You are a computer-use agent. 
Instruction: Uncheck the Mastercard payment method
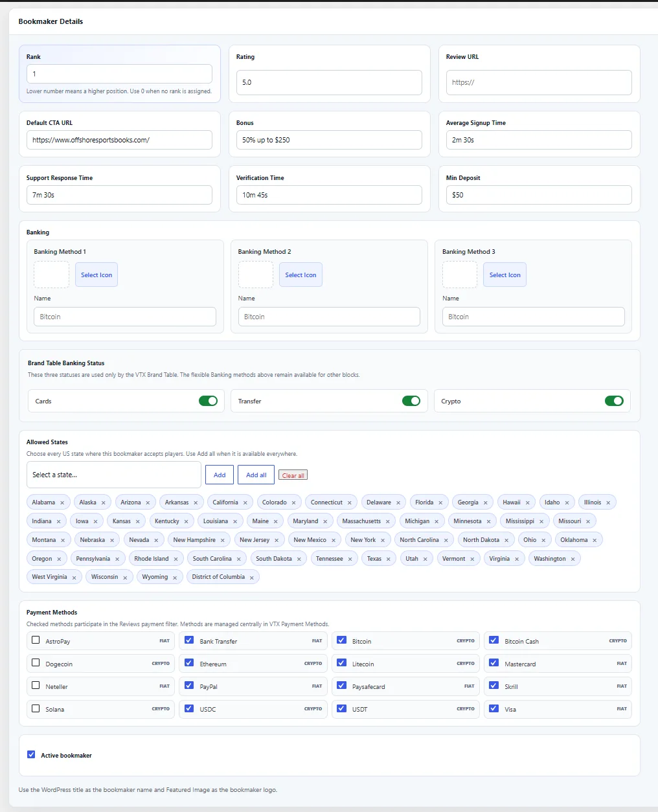click(x=494, y=663)
